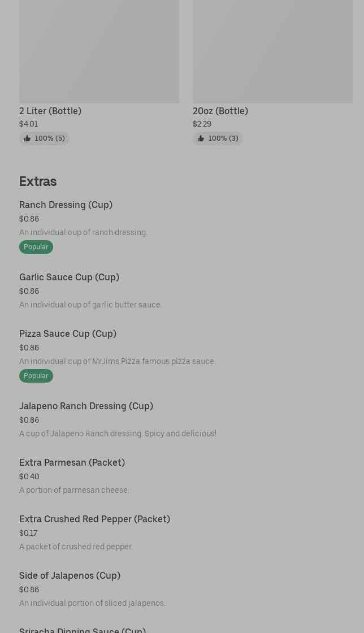Select 20oz (Bottle) item title
Viewport: 364px width, 633px height.
pyautogui.click(x=220, y=111)
